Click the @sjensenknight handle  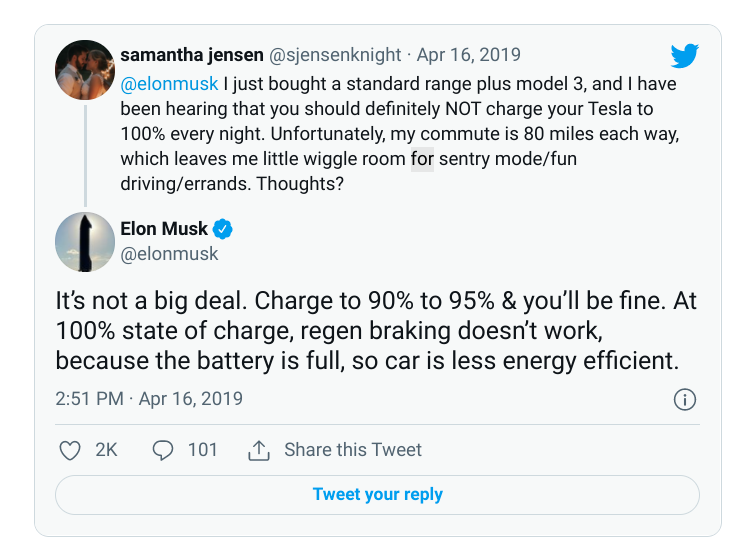[335, 55]
